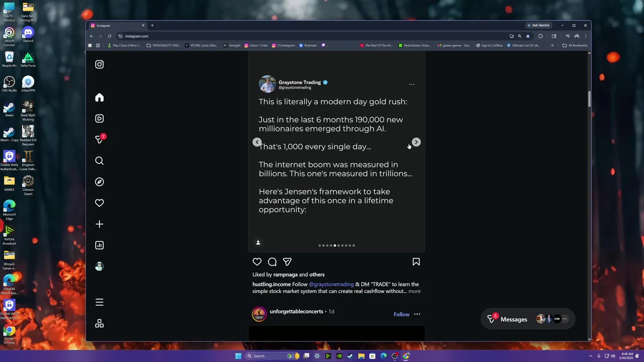Open the three-dot menu in the tweet image

(x=412, y=84)
